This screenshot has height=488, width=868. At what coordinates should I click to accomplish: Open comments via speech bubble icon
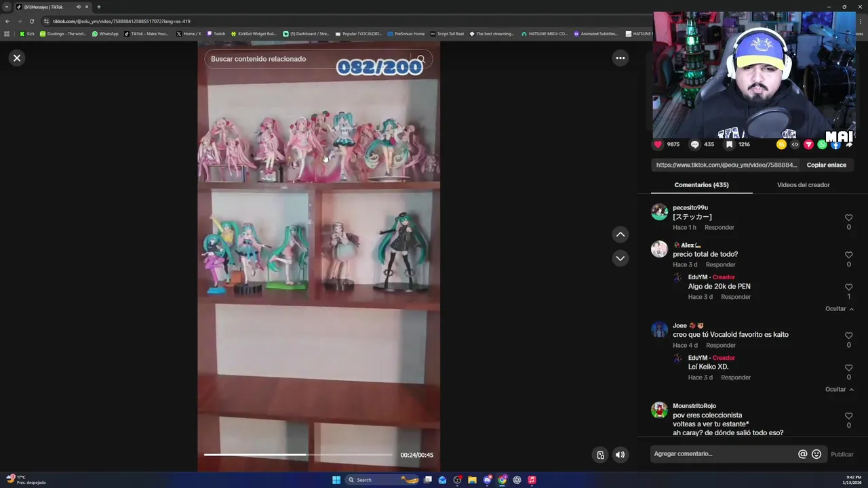pyautogui.click(x=694, y=144)
